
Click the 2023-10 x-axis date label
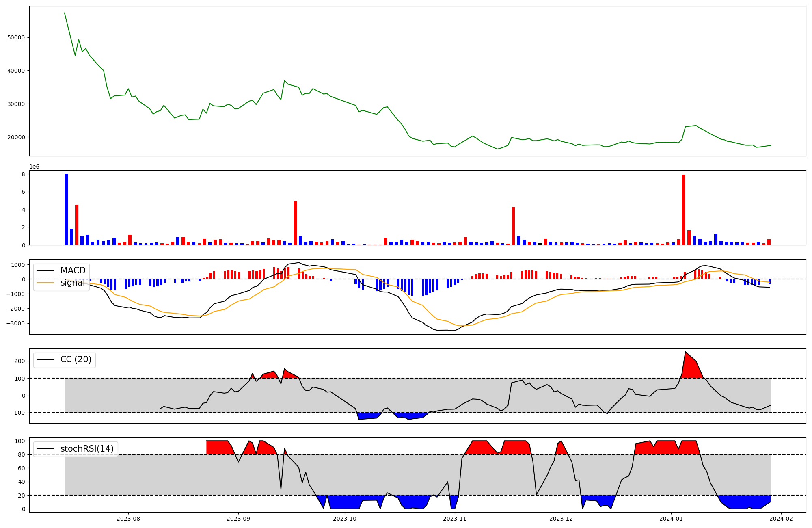tap(345, 518)
